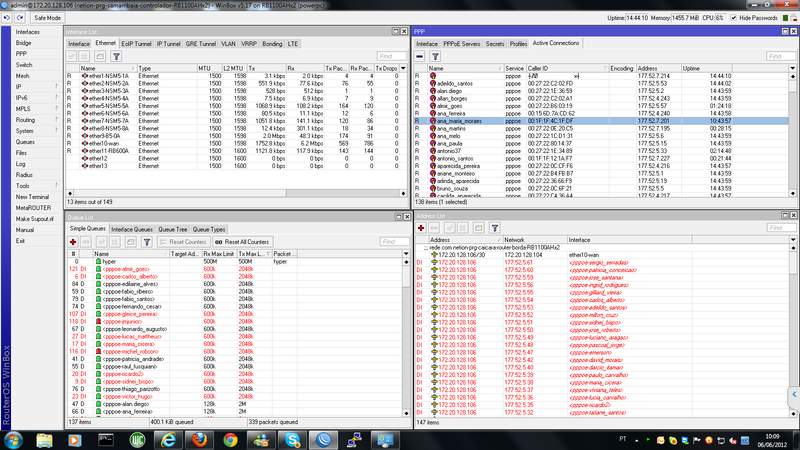The image size is (800, 450).
Task: Click the enable checkmark in Address List toolbar
Action: (449, 228)
